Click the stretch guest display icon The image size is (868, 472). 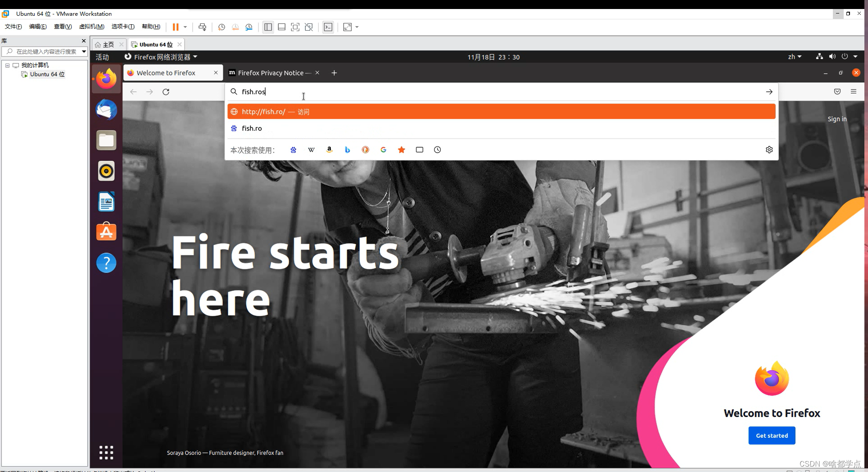[348, 27]
